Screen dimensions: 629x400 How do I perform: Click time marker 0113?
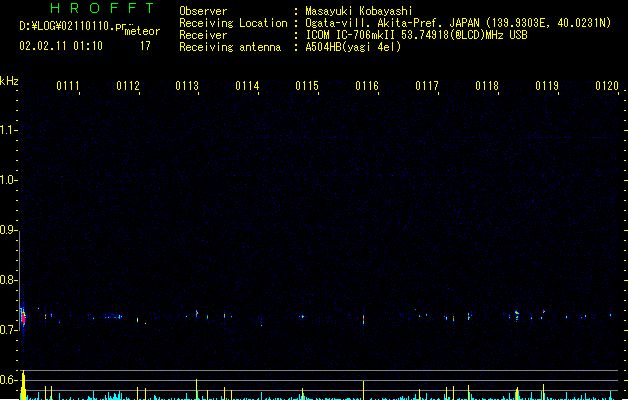point(187,86)
